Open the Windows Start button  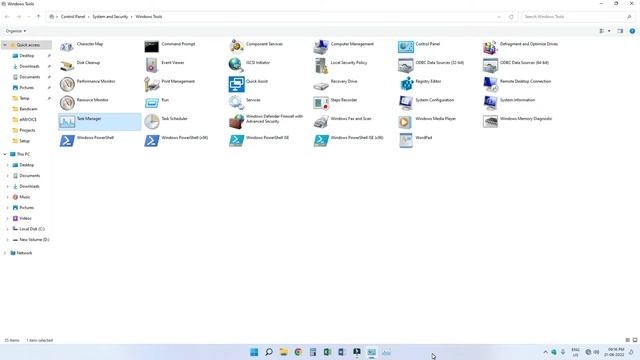click(254, 352)
